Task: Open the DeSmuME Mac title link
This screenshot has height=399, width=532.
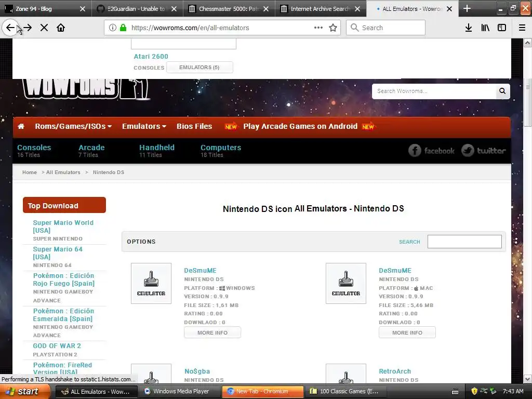Action: (395, 270)
